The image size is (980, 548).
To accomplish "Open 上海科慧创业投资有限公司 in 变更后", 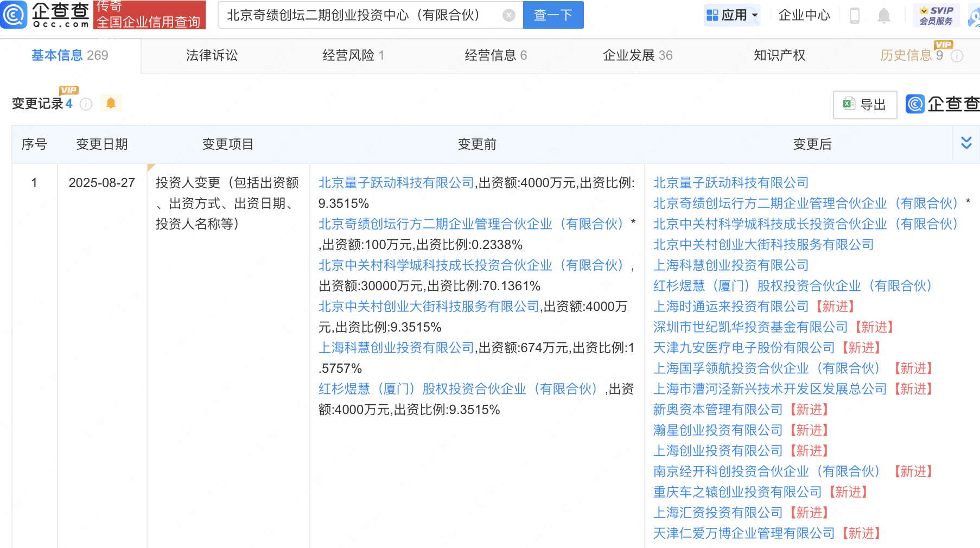I will coord(731,265).
